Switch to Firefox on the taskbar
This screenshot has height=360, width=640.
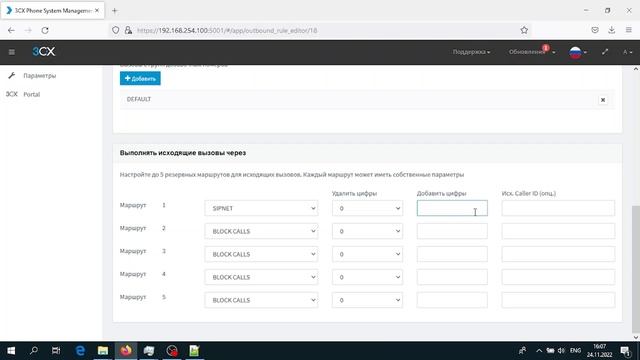(x=126, y=351)
